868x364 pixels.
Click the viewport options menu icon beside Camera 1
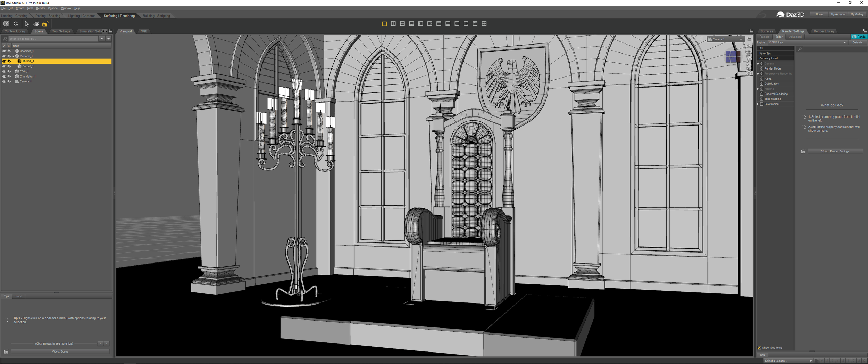749,39
